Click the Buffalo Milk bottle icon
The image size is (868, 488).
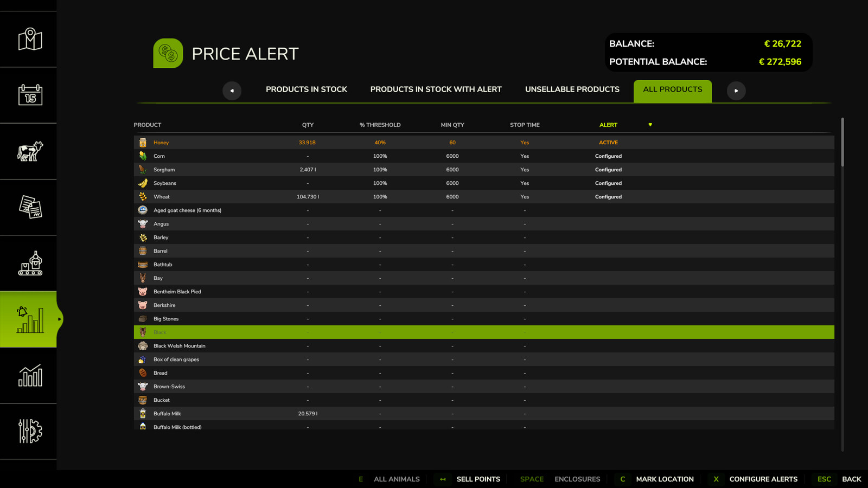pyautogui.click(x=143, y=414)
